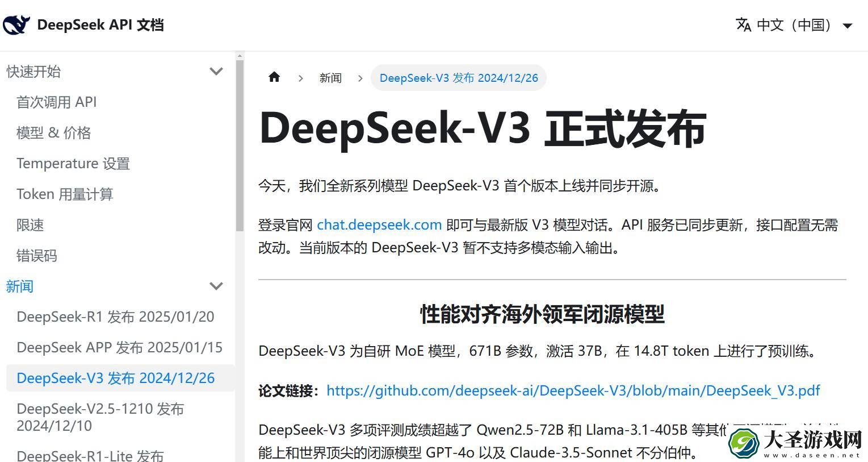Collapse the 新闻 sidebar section chevron
Image resolution: width=868 pixels, height=462 pixels.
click(216, 286)
